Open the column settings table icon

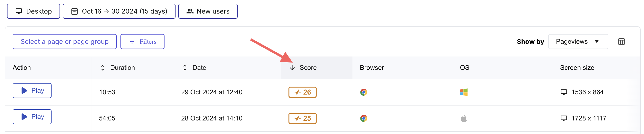point(621,42)
